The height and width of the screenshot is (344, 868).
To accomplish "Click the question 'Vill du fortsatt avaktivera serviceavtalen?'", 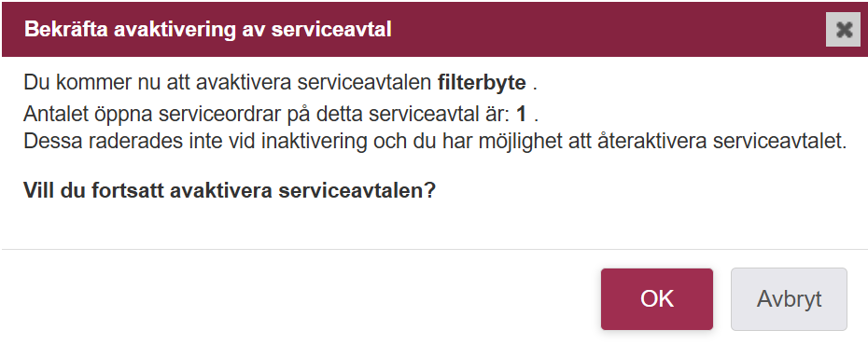I will tap(230, 191).
